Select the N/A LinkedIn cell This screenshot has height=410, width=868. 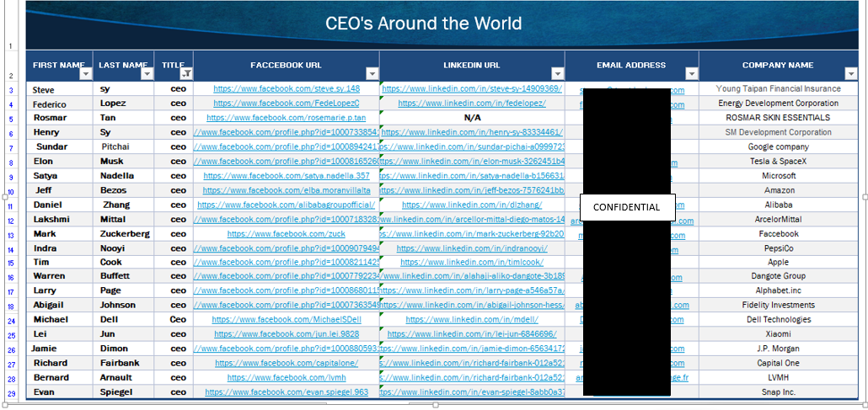click(x=472, y=117)
